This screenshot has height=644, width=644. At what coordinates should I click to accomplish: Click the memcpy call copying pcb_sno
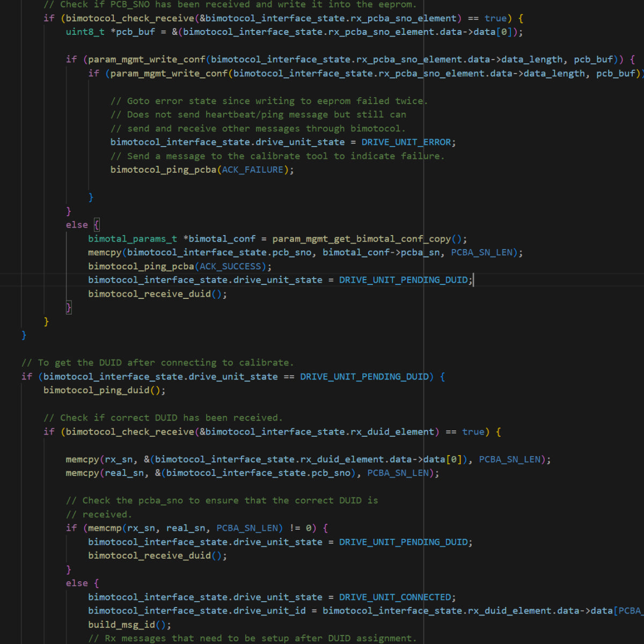coord(305,252)
